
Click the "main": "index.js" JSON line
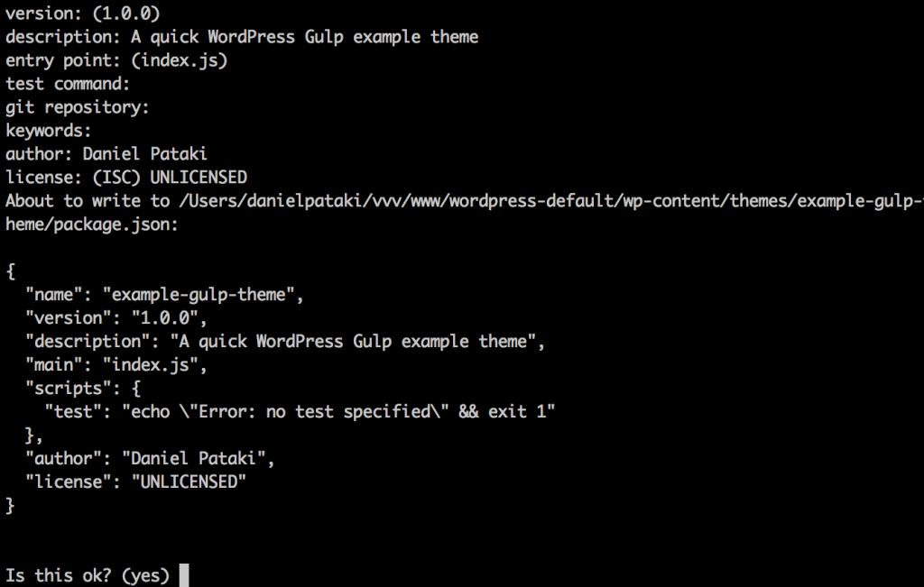(x=117, y=365)
